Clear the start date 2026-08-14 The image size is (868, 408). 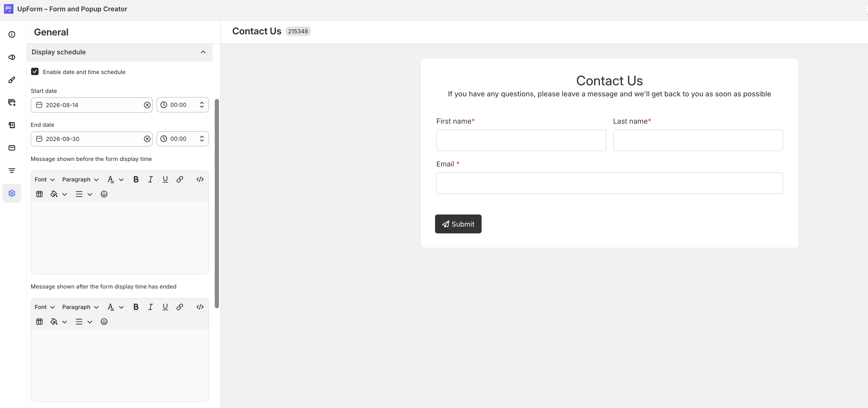pos(147,105)
